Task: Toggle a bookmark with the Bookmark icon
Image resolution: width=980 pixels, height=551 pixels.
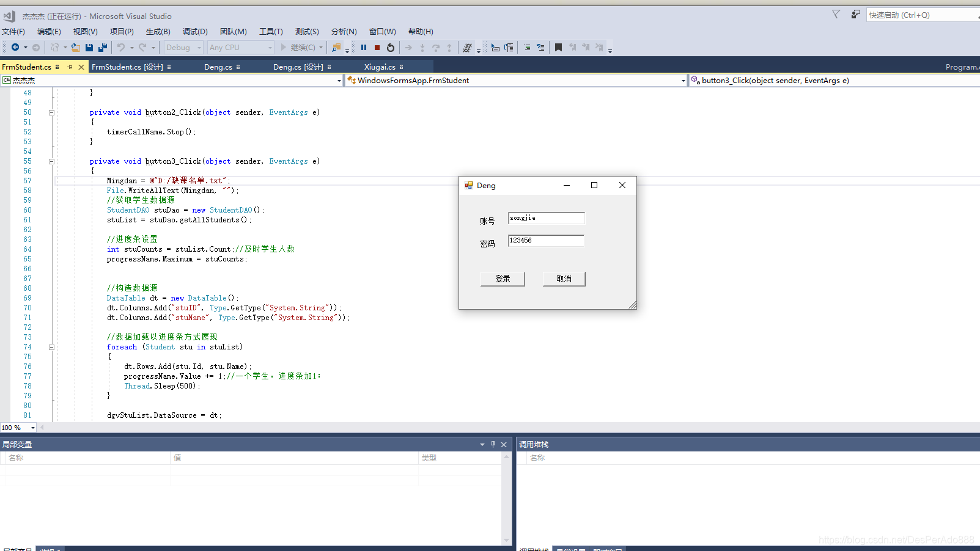Action: click(558, 48)
